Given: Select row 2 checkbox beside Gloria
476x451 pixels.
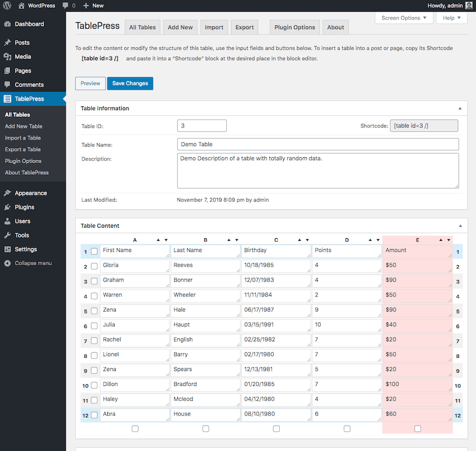Looking at the screenshot, I should pos(95,266).
